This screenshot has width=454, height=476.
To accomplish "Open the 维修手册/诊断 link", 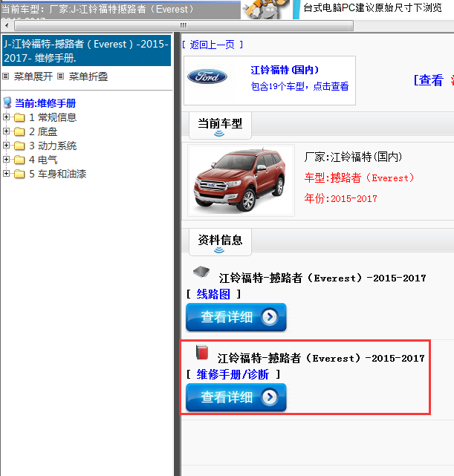I will coord(233,374).
